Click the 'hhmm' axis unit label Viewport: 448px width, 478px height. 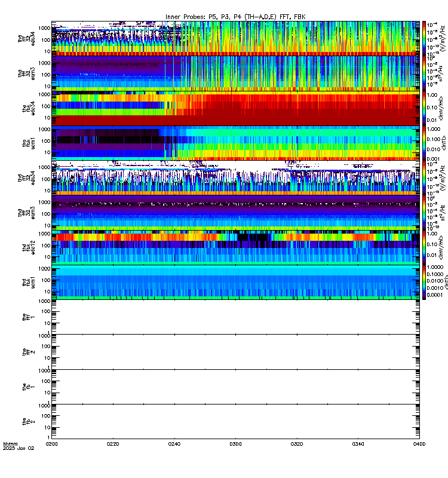click(x=11, y=444)
